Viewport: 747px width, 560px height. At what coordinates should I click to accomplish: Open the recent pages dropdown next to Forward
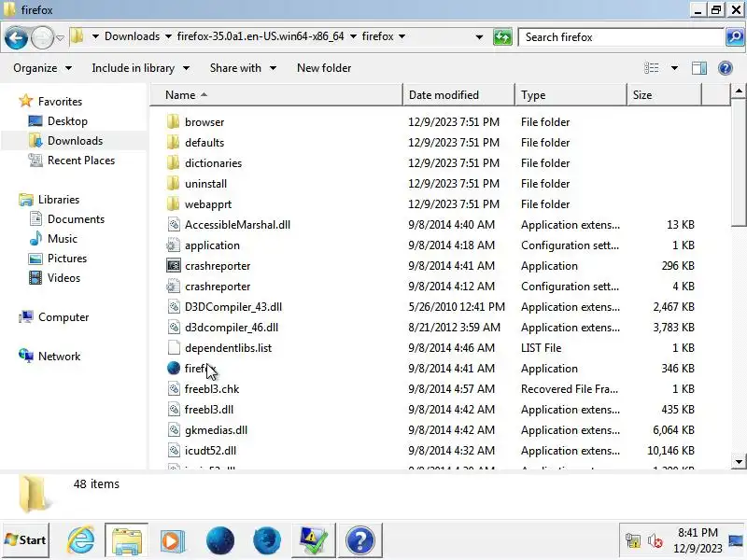60,37
